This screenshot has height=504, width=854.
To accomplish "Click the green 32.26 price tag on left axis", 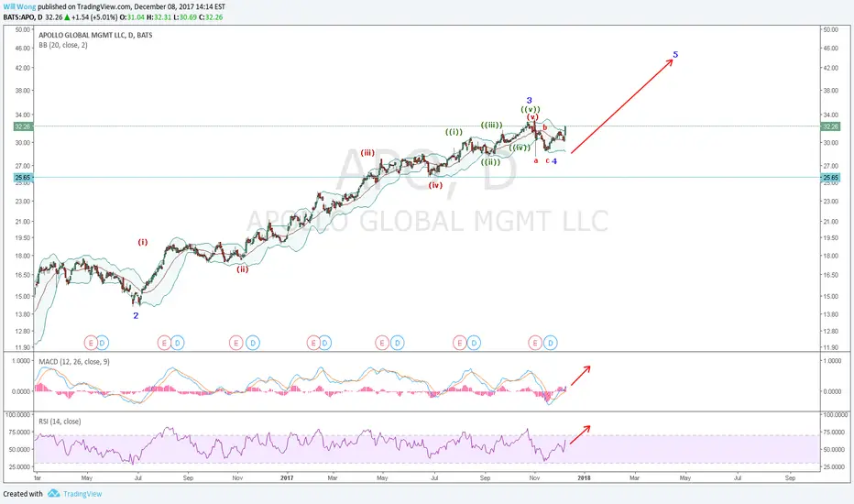I will 24,126.
